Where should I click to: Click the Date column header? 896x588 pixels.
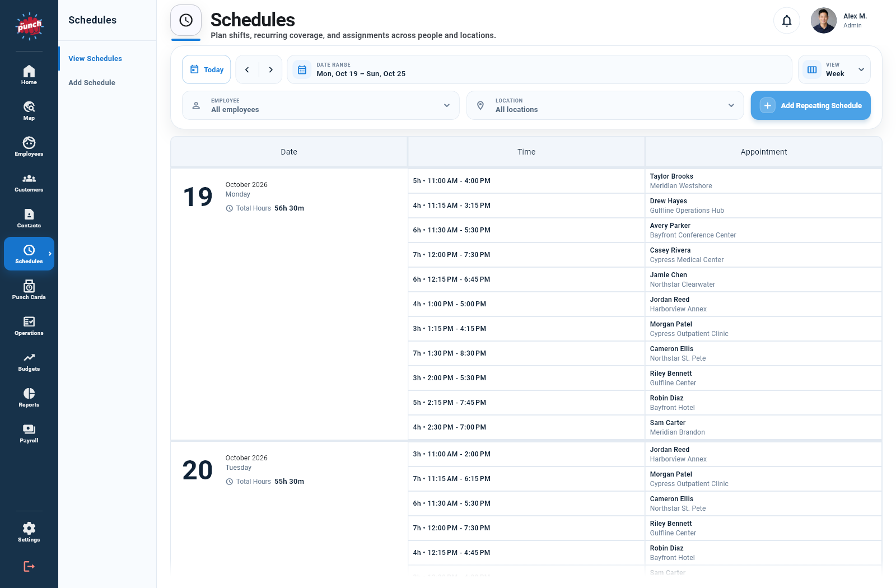point(289,152)
